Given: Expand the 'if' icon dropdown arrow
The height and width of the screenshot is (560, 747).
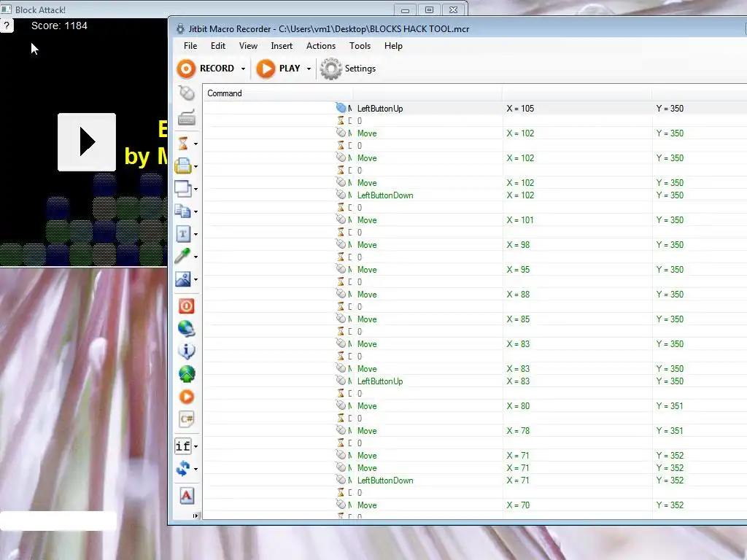Looking at the screenshot, I should [x=196, y=447].
